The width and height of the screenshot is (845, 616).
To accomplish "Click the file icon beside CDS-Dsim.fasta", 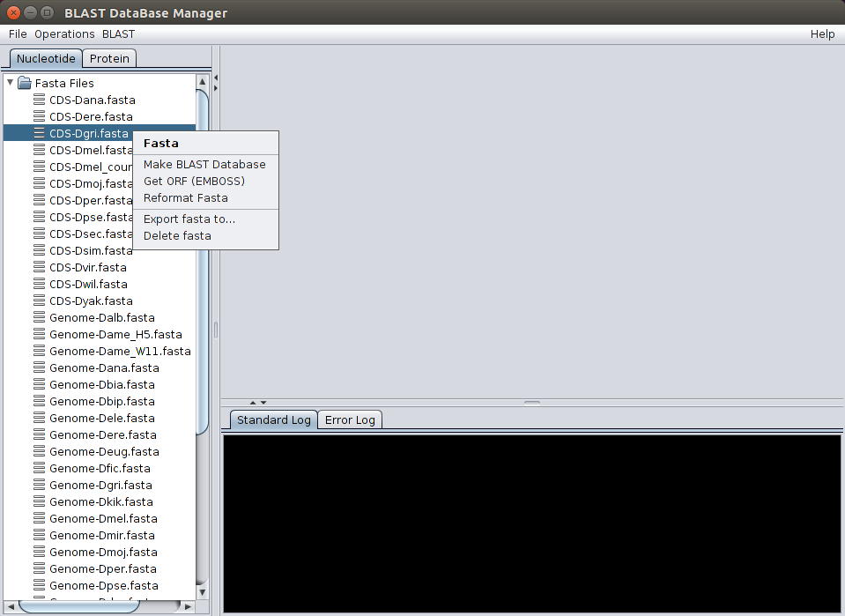I will 40,250.
